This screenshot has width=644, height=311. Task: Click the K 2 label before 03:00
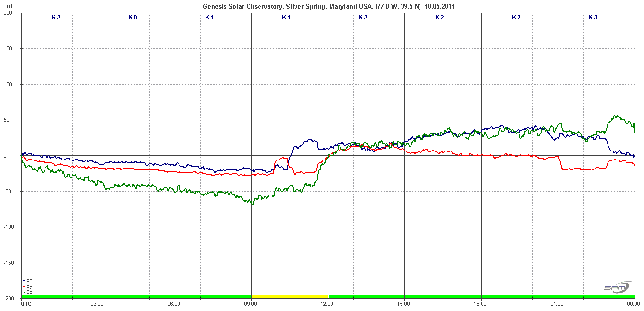click(x=56, y=18)
